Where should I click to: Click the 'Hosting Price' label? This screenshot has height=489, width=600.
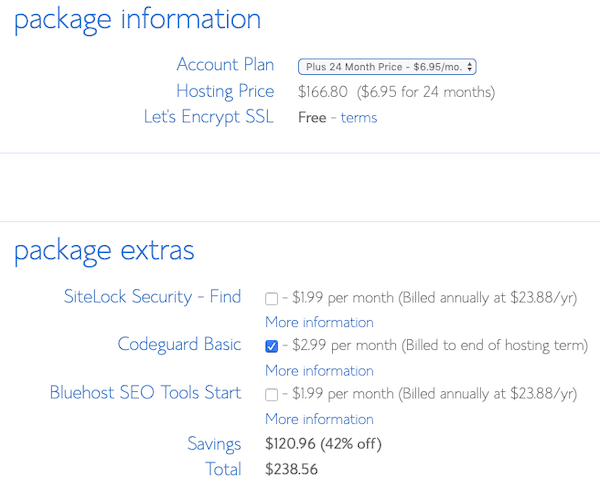225,91
